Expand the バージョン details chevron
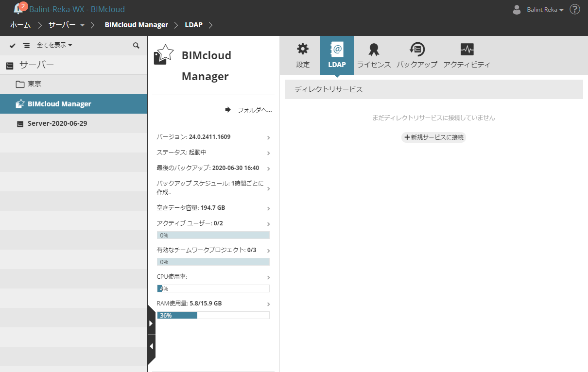 [269, 138]
